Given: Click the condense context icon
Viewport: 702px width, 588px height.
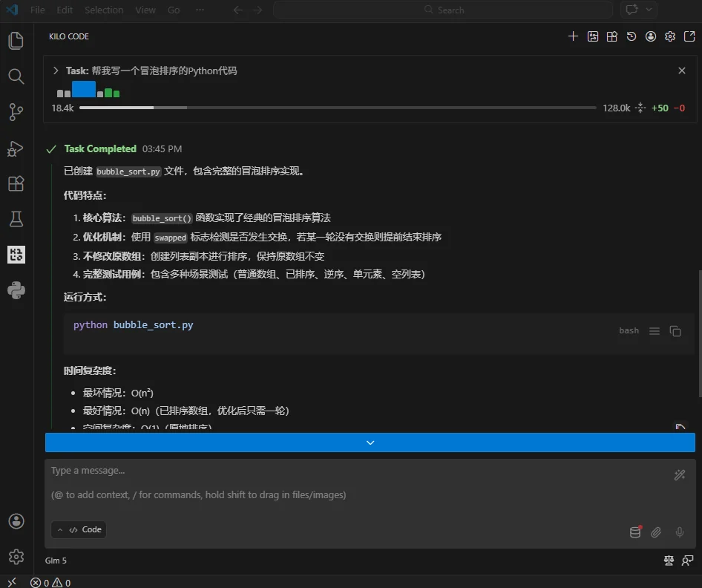Looking at the screenshot, I should (640, 108).
